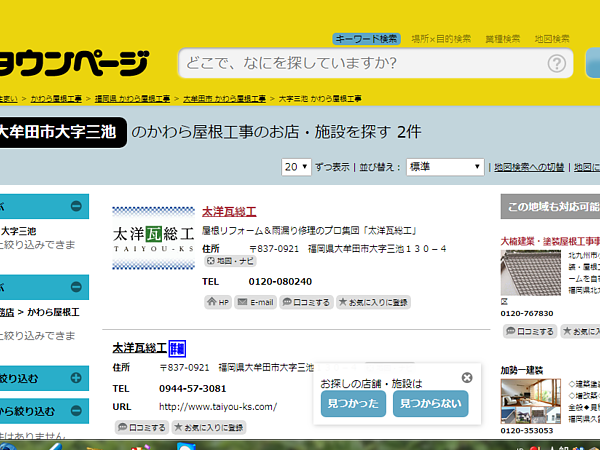Click 口コミする under 0120-767830 ad
Screen dimensions: 600x450
click(530, 331)
